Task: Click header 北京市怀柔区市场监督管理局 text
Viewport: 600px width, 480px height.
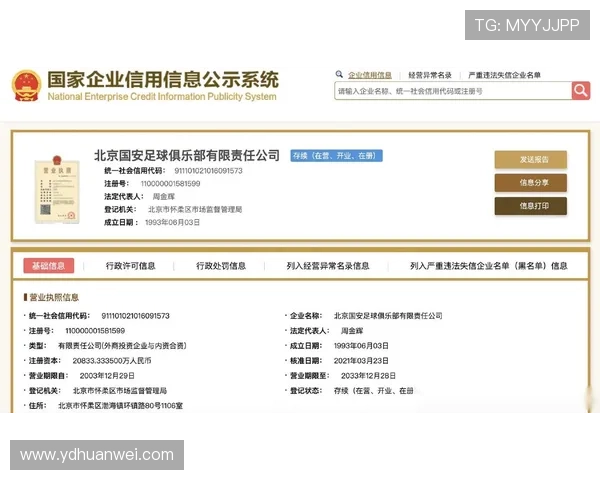Action: (195, 209)
